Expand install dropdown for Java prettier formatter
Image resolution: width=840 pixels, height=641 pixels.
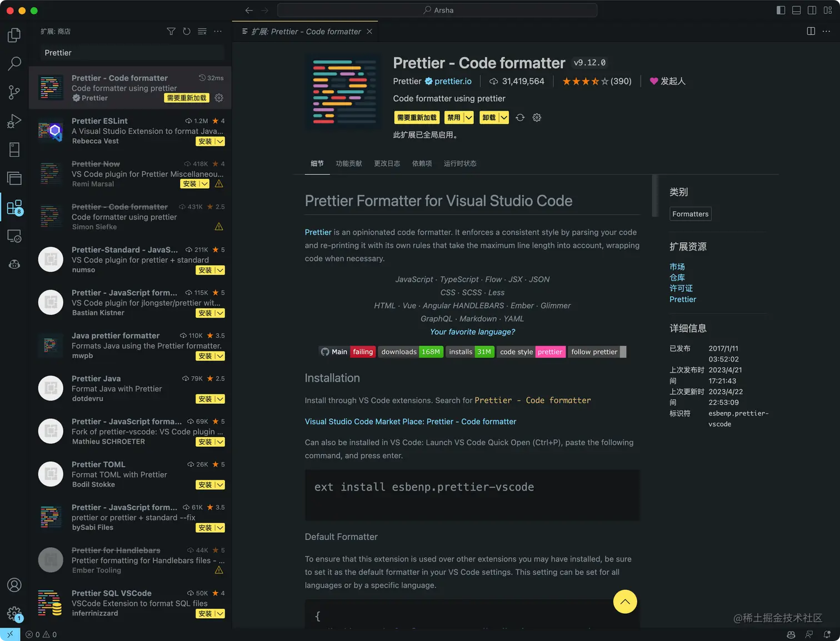point(220,356)
